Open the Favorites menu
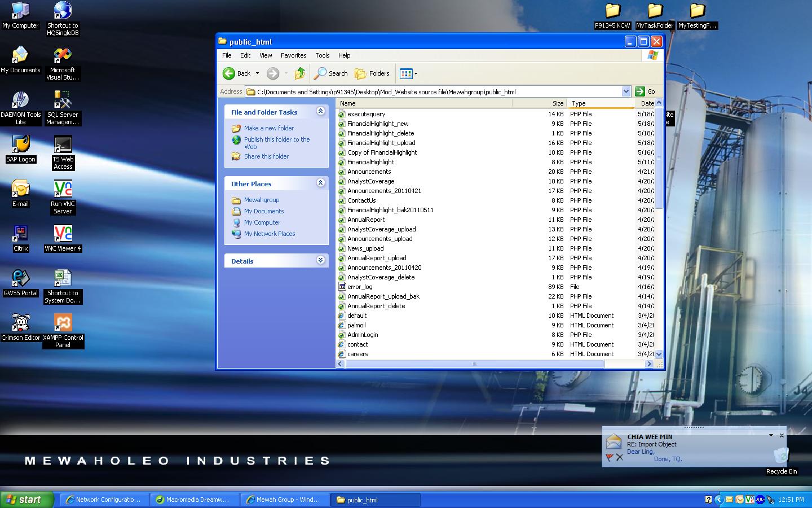 [293, 55]
